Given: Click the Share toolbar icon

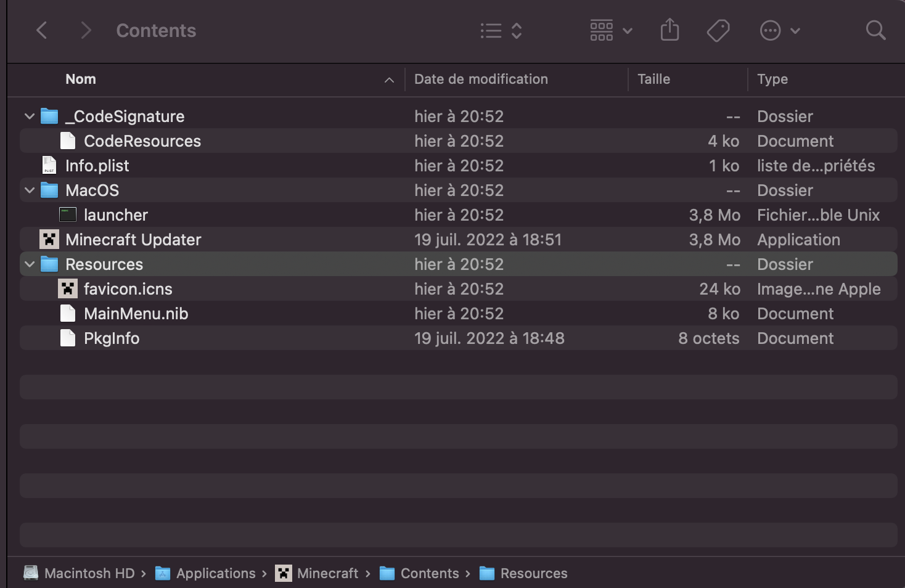Looking at the screenshot, I should (x=670, y=30).
